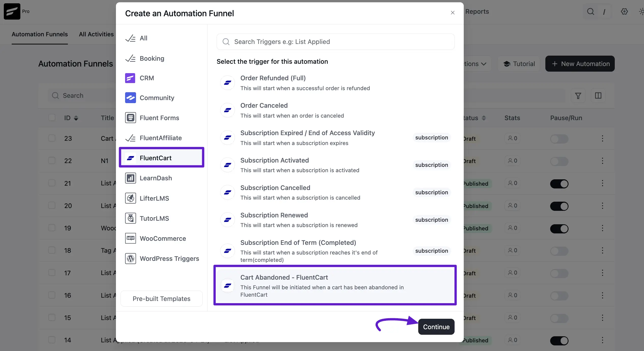Open the three-dot menu for funnel 22
This screenshot has height=351, width=644.
(x=602, y=161)
